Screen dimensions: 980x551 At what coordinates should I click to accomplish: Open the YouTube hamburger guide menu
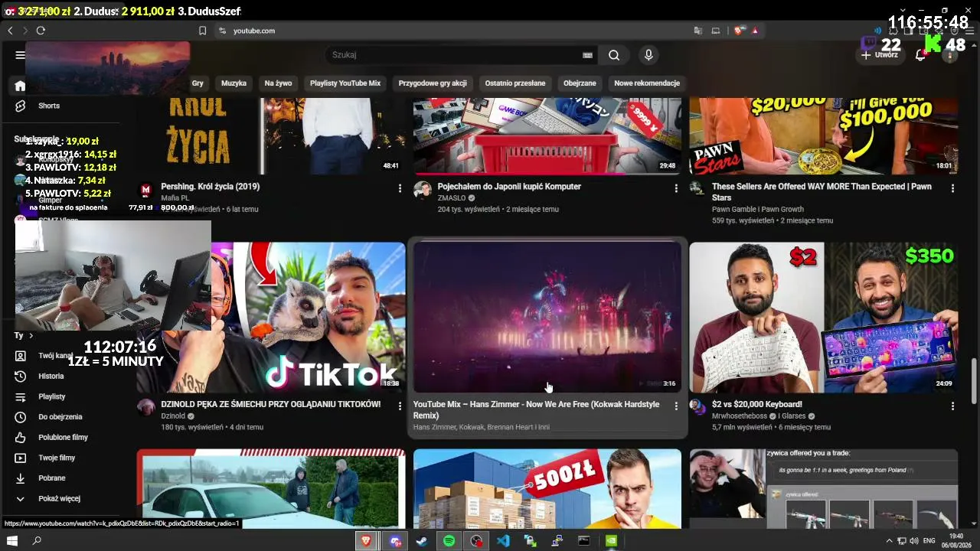tap(21, 55)
